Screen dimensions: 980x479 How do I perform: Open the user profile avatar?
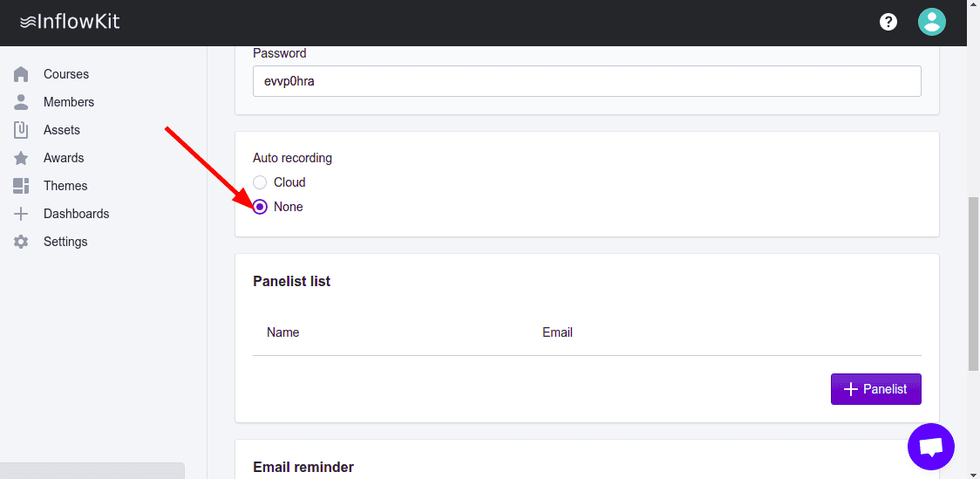932,22
